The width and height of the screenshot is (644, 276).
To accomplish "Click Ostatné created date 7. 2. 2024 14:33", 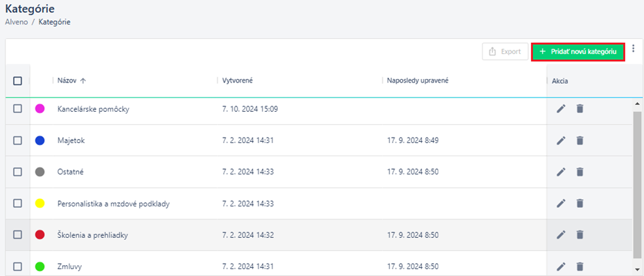I will 247,172.
